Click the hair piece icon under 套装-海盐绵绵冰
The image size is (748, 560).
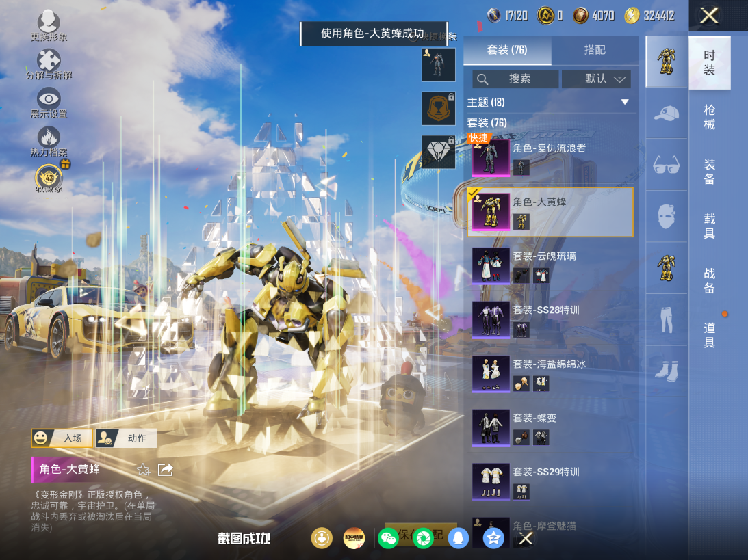521,383
